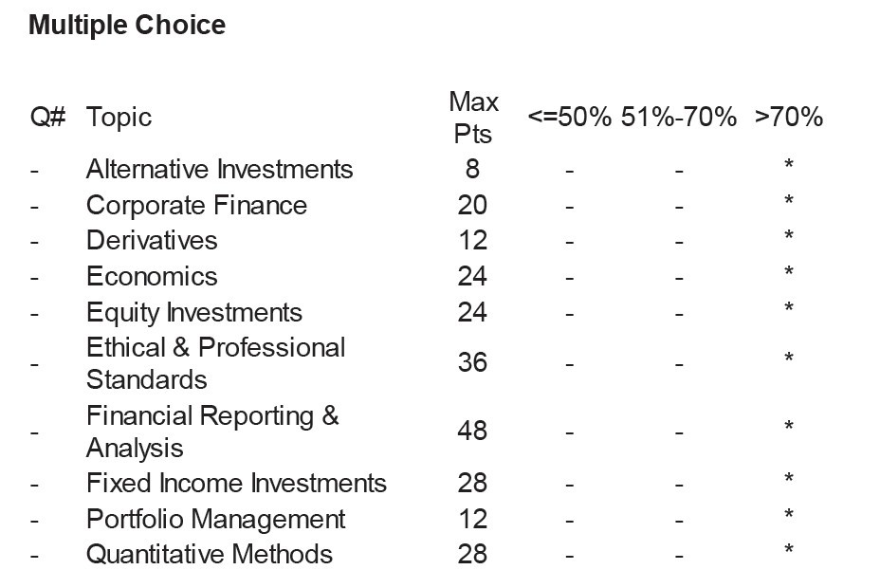Click the 51%-70% column header

click(679, 118)
